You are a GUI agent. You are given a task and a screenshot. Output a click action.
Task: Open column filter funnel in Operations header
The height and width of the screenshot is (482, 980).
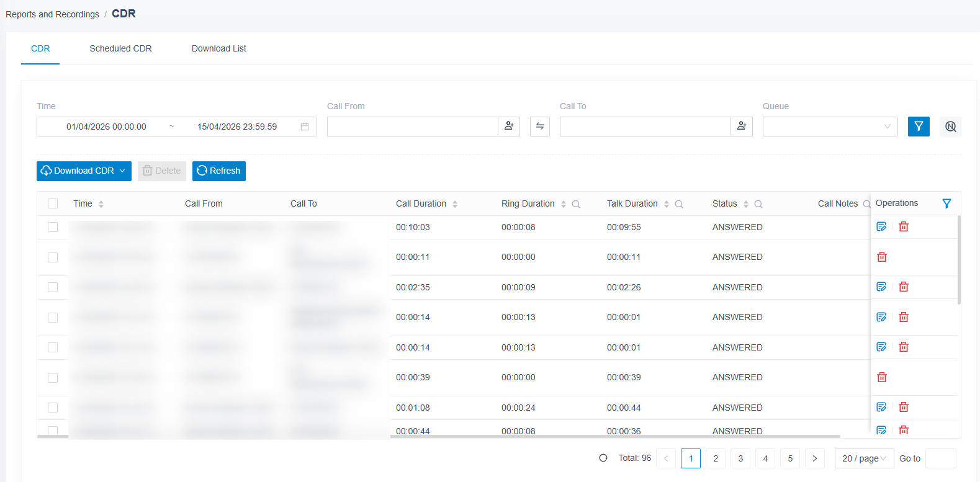(946, 203)
